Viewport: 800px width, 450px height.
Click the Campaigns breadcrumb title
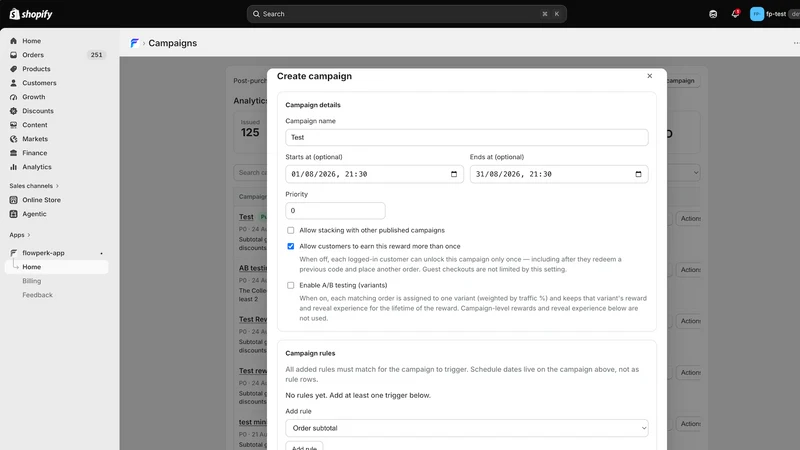[172, 43]
